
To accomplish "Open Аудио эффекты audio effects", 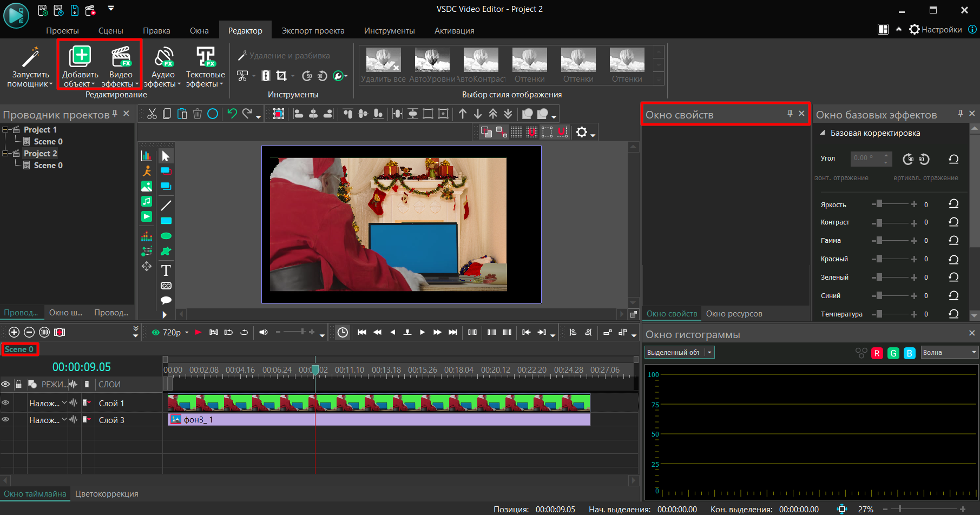I will [163, 67].
